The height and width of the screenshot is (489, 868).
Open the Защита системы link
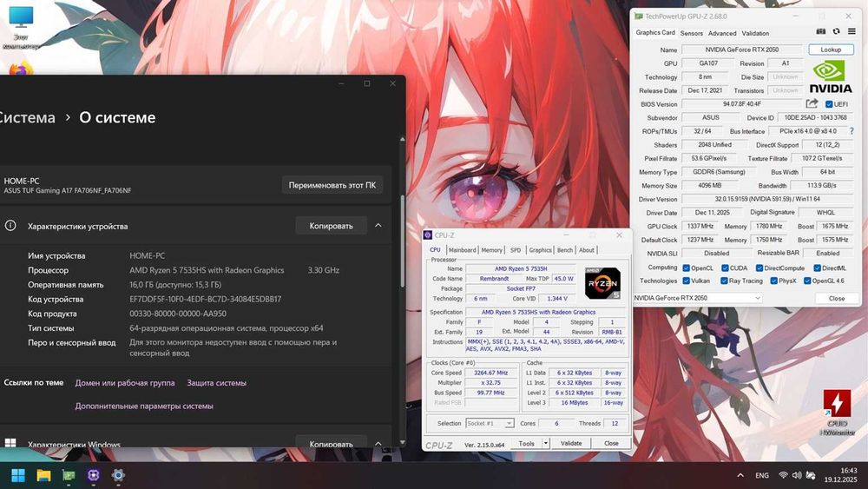pos(216,383)
